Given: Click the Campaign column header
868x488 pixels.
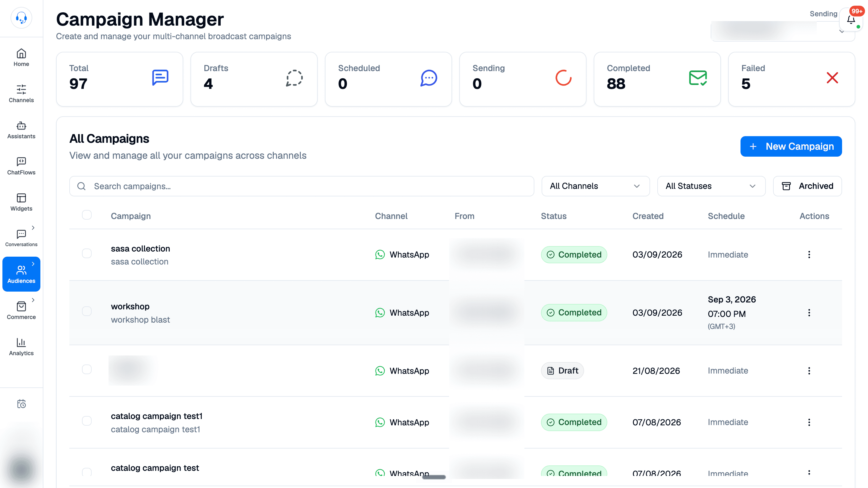Looking at the screenshot, I should point(131,216).
